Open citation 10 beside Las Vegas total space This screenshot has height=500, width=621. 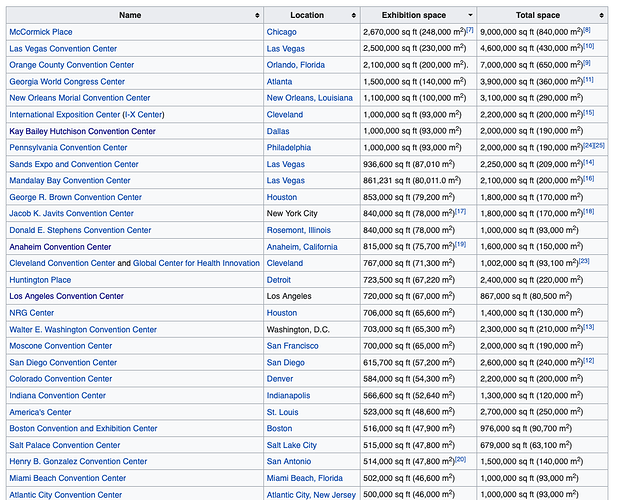pos(589,46)
